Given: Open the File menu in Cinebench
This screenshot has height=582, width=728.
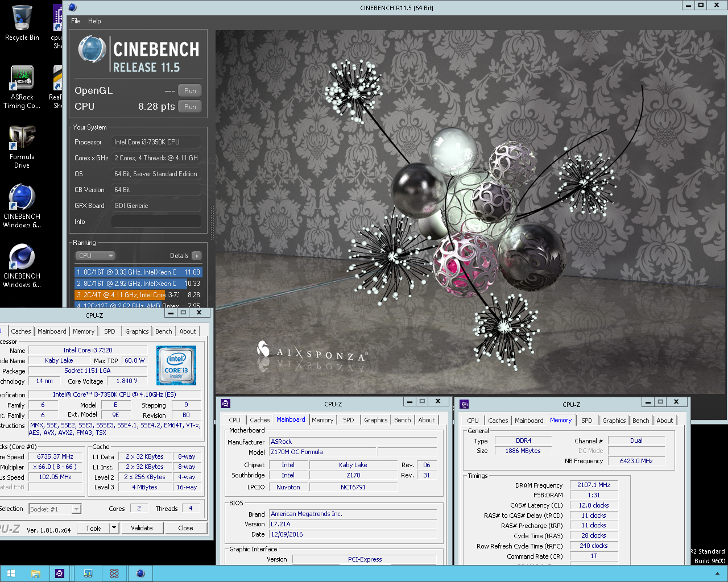Looking at the screenshot, I should [76, 21].
